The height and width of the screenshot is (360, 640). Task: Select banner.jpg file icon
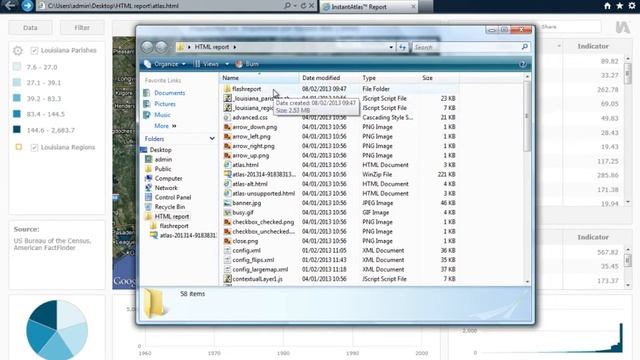(227, 203)
